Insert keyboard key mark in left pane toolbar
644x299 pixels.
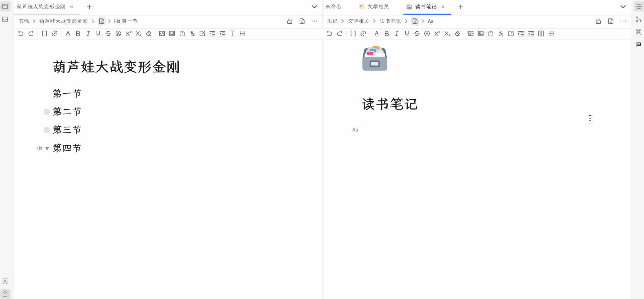(172, 34)
